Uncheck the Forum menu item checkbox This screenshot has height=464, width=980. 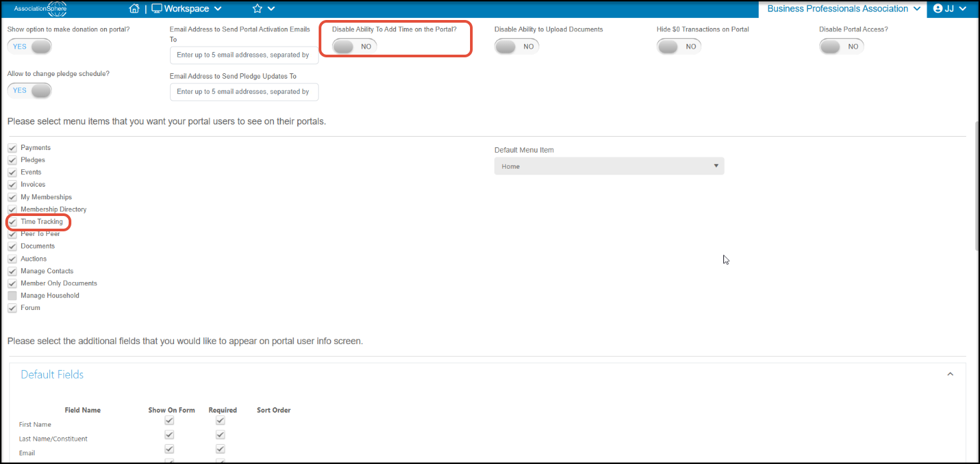pyautogui.click(x=12, y=308)
